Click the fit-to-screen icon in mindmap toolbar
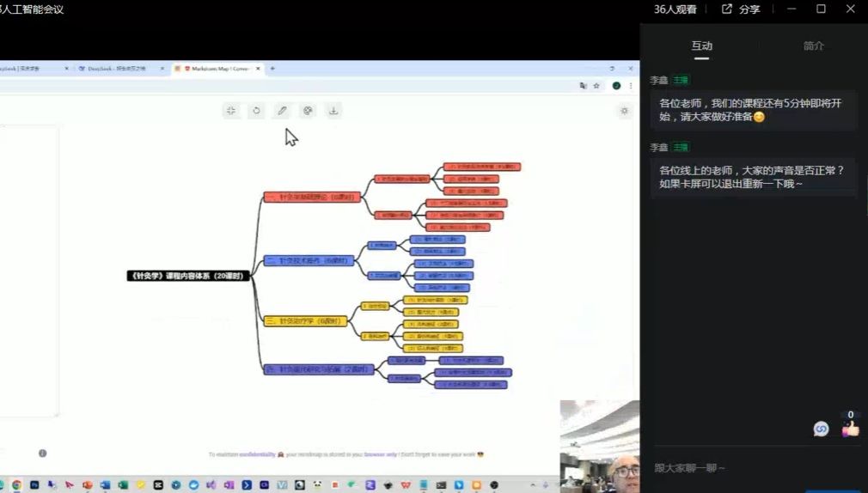The image size is (868, 493). (x=230, y=111)
